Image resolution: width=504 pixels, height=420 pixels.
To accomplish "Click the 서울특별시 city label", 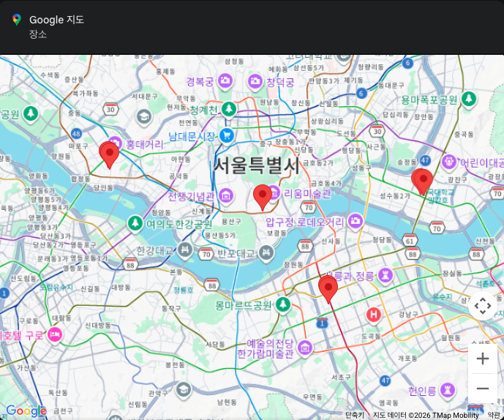I will click(257, 165).
